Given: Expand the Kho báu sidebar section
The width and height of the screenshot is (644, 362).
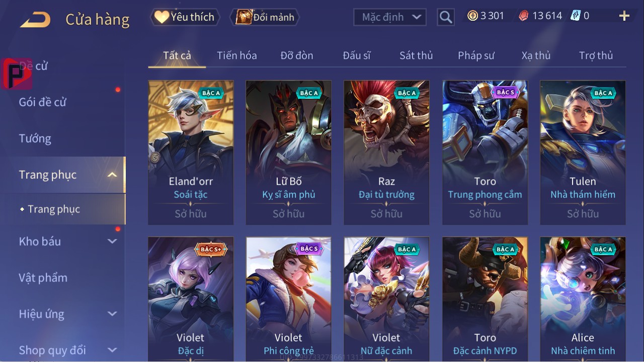Looking at the screenshot, I should pos(112,241).
